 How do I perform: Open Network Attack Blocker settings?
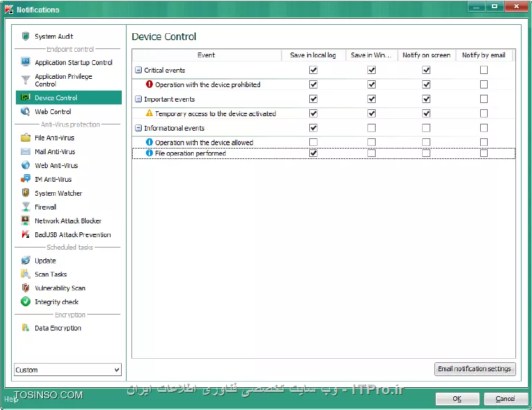click(x=68, y=221)
